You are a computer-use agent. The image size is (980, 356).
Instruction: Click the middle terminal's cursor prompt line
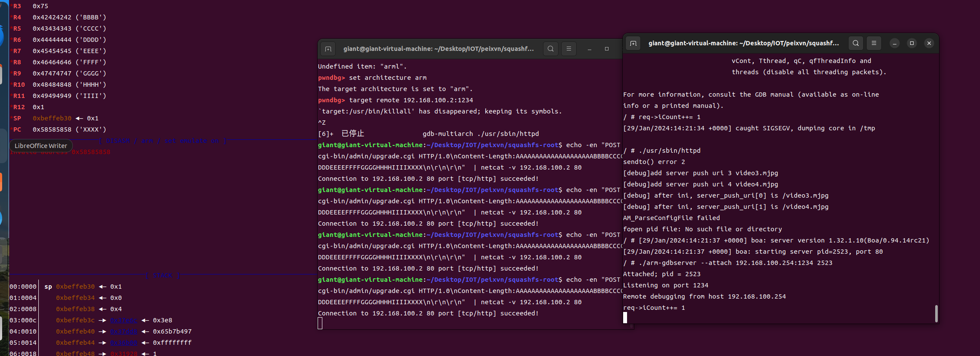[320, 323]
